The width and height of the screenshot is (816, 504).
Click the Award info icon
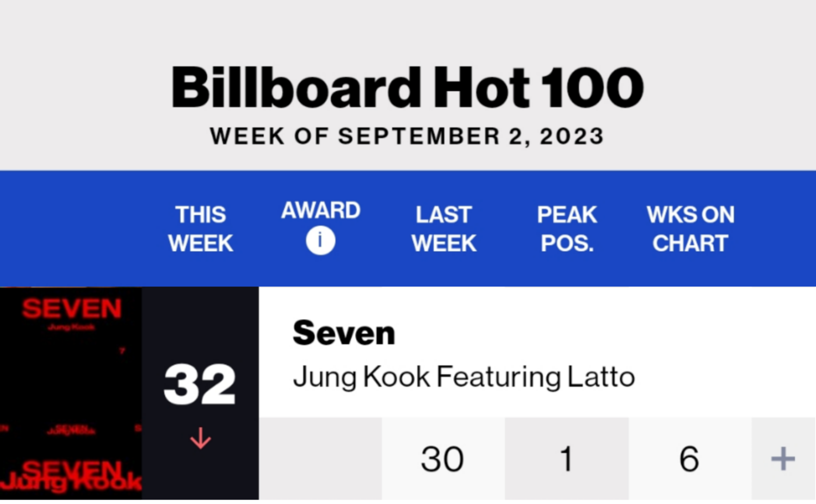click(320, 240)
